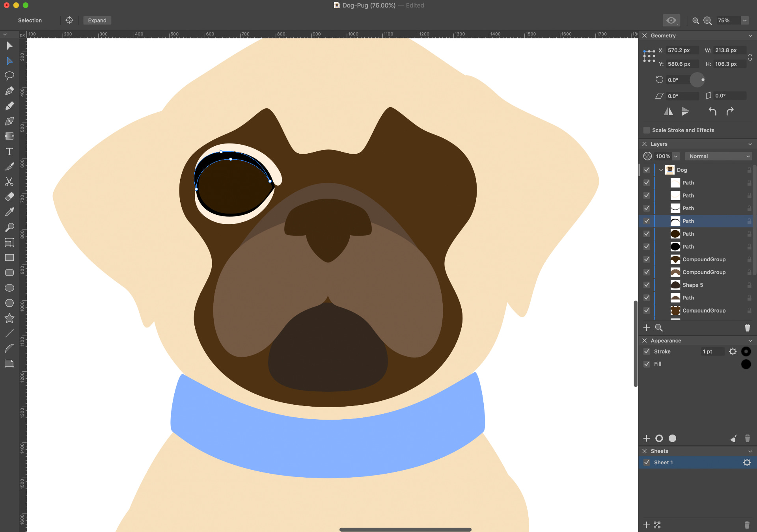Viewport: 757px width, 532px height.
Task: Collapse the Dog layer group
Action: (x=661, y=170)
